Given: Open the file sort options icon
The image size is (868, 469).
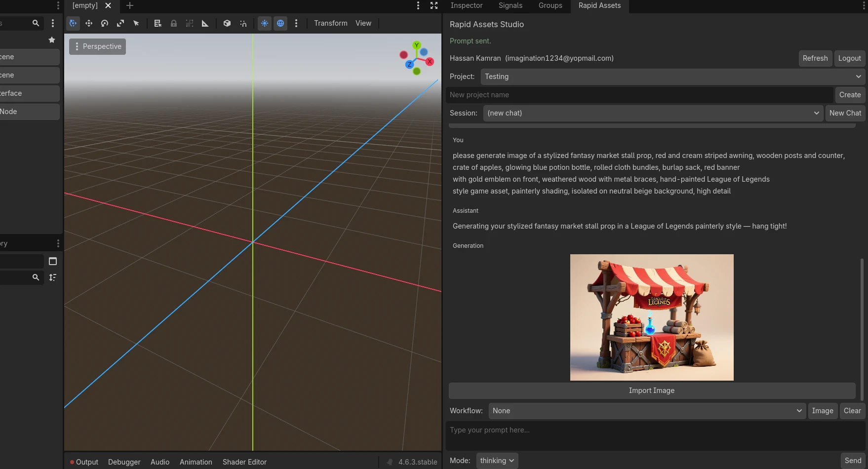Looking at the screenshot, I should click(x=53, y=277).
